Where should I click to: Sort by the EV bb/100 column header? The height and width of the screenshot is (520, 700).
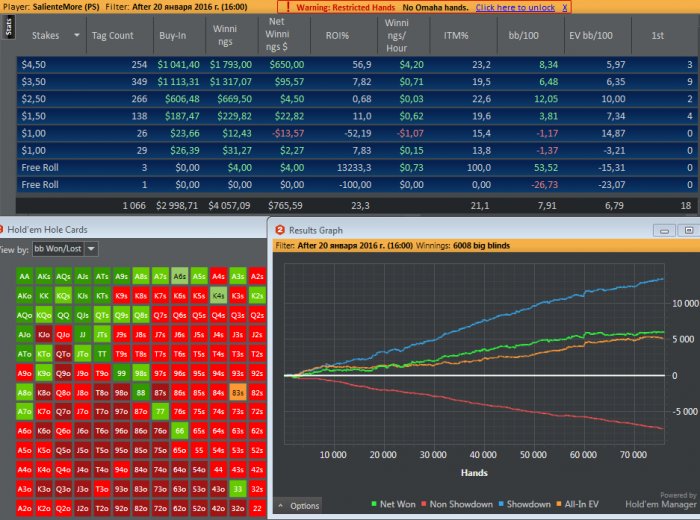click(588, 35)
